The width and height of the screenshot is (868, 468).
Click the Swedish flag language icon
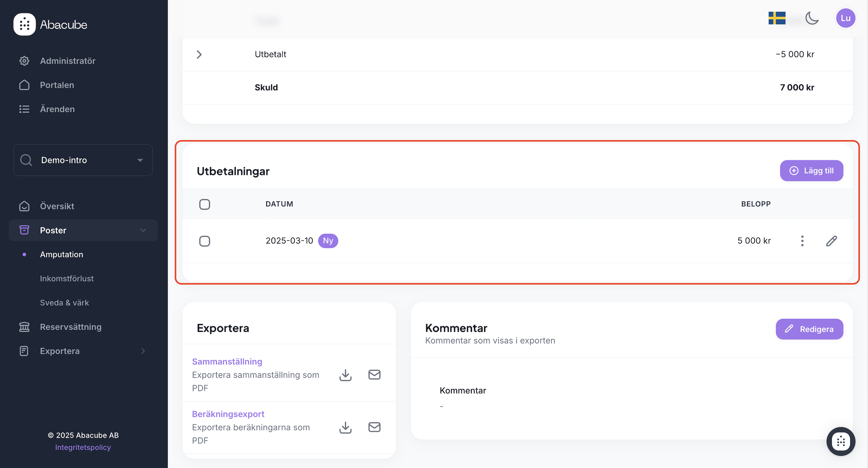777,18
